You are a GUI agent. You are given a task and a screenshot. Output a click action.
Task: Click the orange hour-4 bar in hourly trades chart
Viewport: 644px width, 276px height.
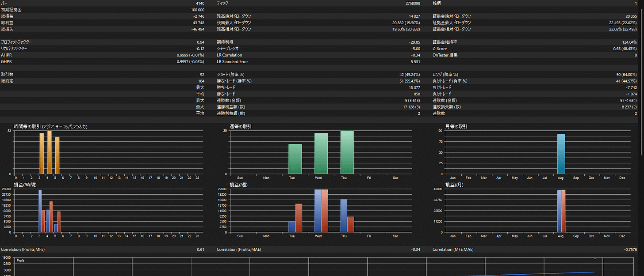pos(50,152)
